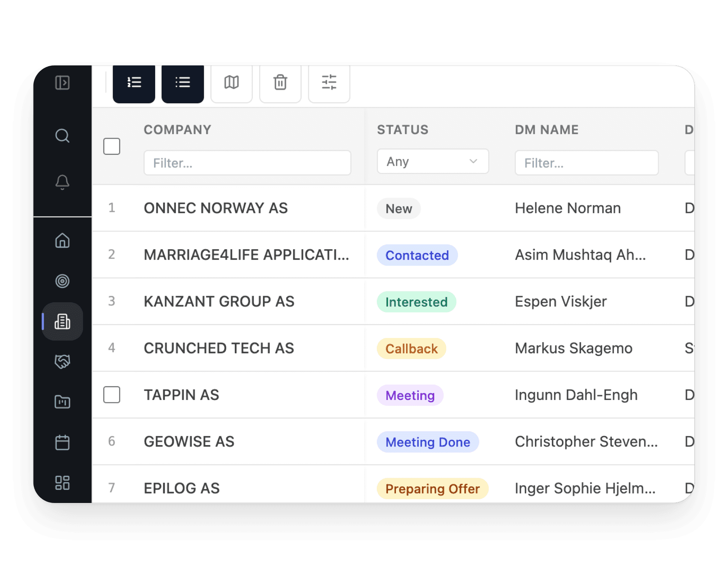Viewport: 728px width, 568px height.
Task: Click the STATUS column header
Action: click(403, 130)
